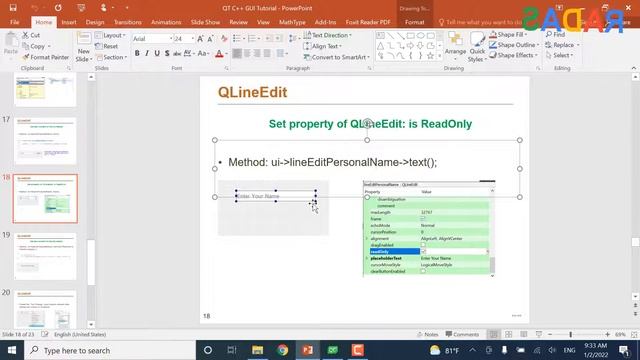
Task: Redo the last action in the title bar
Action: tap(58, 8)
